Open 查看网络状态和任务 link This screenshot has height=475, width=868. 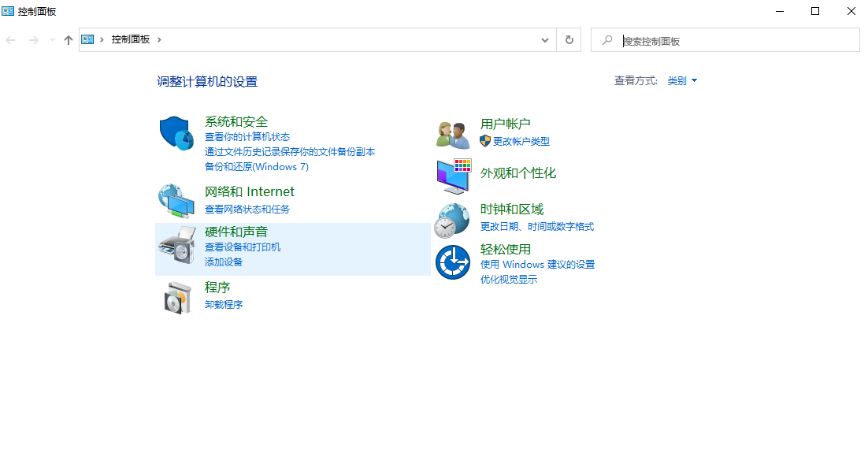[x=247, y=210]
